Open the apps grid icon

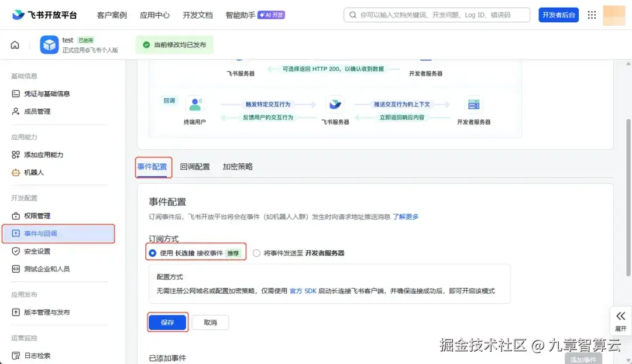tap(592, 15)
